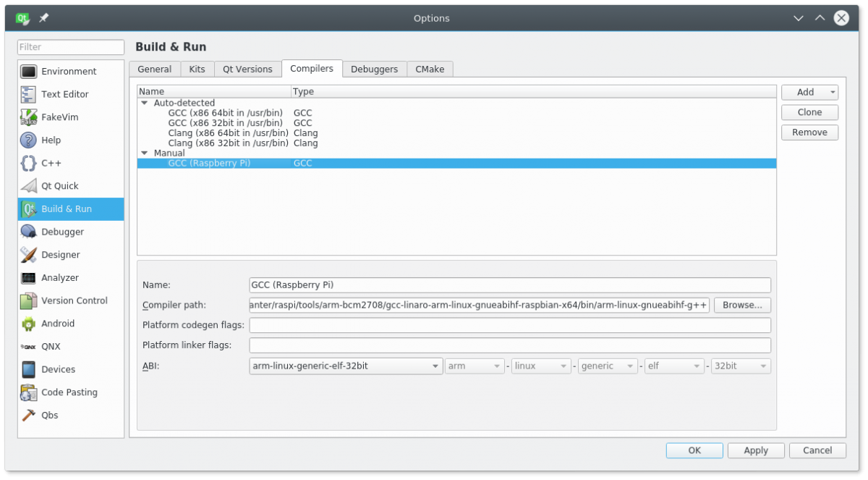Image resolution: width=868 pixels, height=480 pixels.
Task: Select the Qbs hammer icon
Action: (29, 416)
